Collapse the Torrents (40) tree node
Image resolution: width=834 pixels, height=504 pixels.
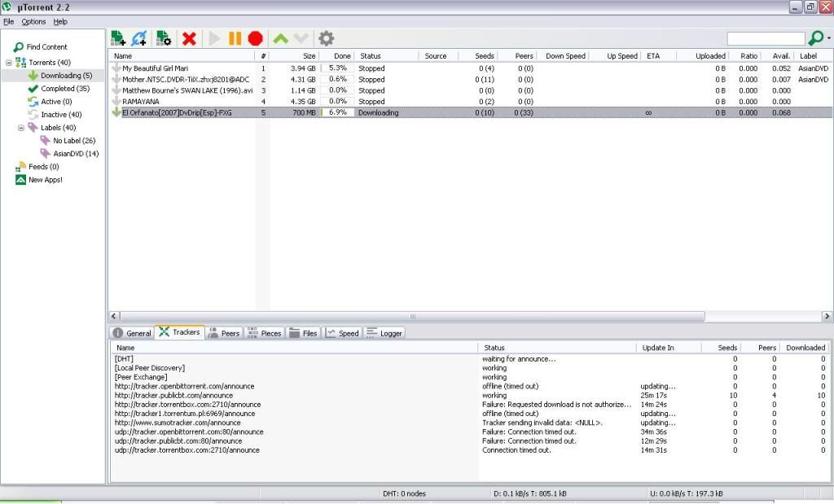[8, 62]
